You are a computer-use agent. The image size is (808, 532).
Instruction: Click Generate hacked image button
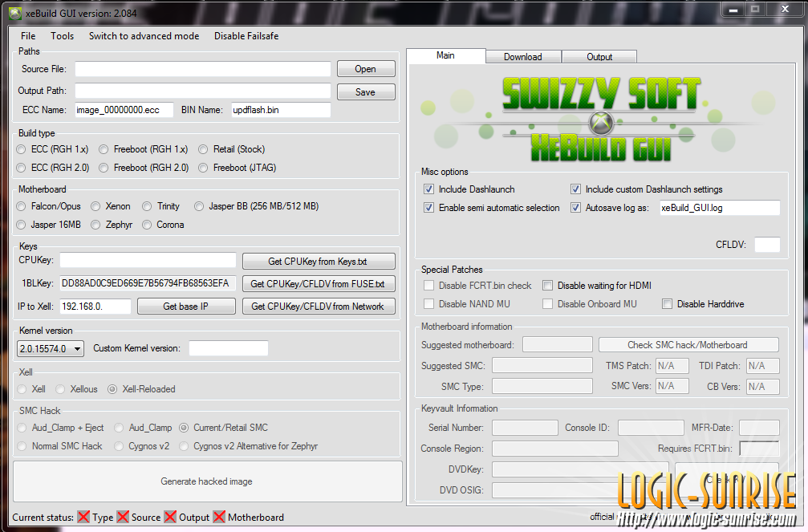point(207,481)
